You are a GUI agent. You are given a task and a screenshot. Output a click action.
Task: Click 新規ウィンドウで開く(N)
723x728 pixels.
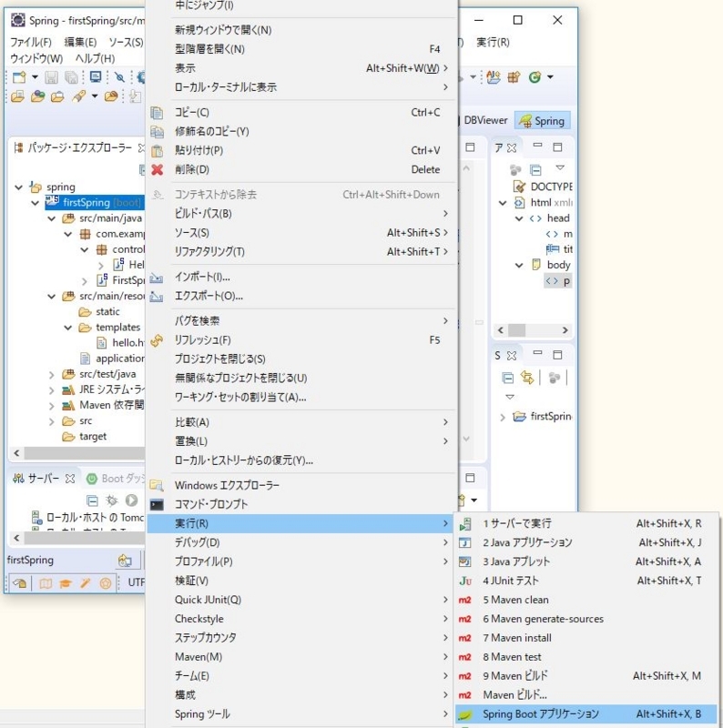(301, 30)
